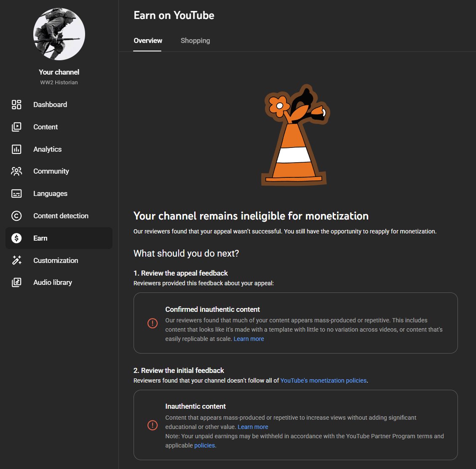
Task: Open Content detection label
Action: point(61,216)
